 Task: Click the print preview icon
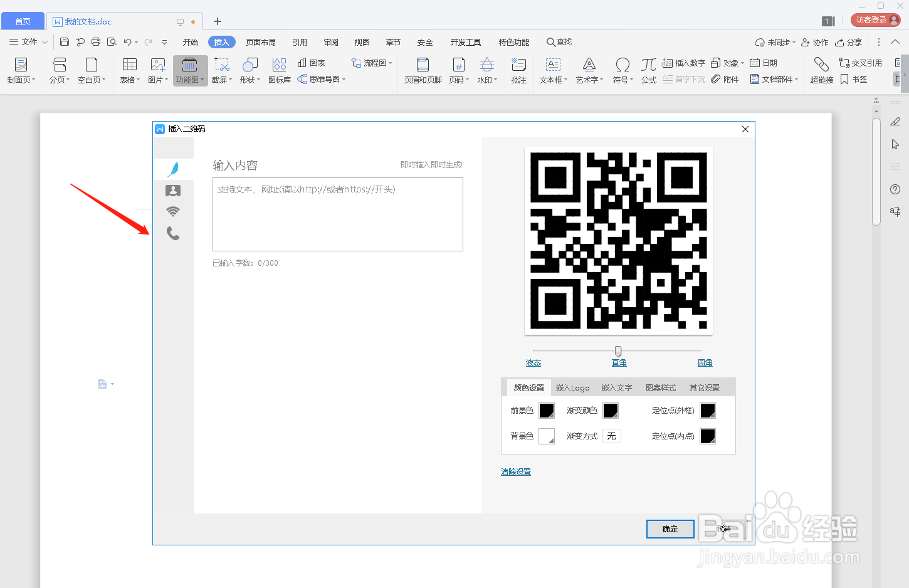112,42
